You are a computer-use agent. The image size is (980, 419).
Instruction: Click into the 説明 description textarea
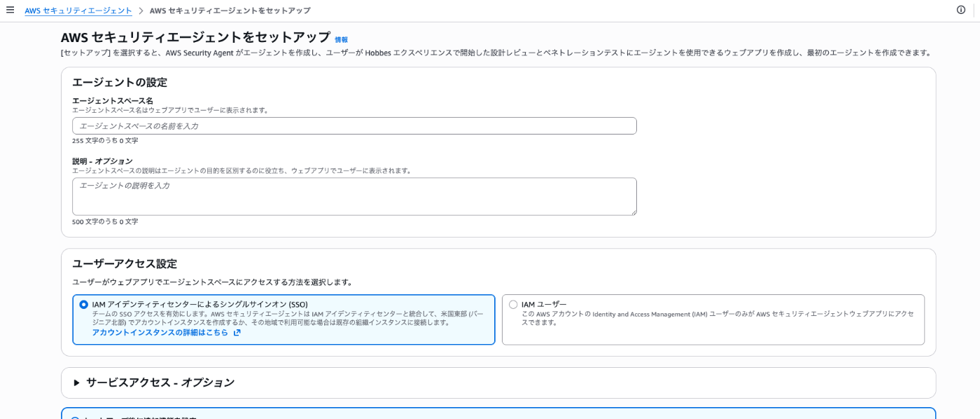(354, 196)
